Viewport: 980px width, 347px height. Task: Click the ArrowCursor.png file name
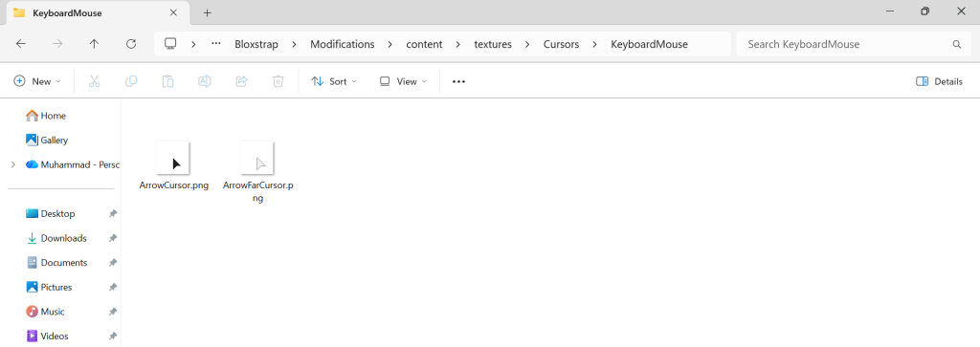click(174, 185)
